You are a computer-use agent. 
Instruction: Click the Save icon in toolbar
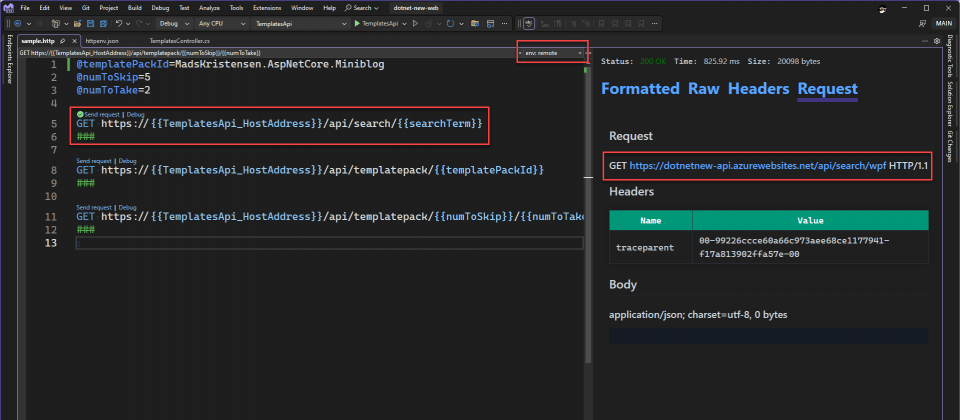90,23
